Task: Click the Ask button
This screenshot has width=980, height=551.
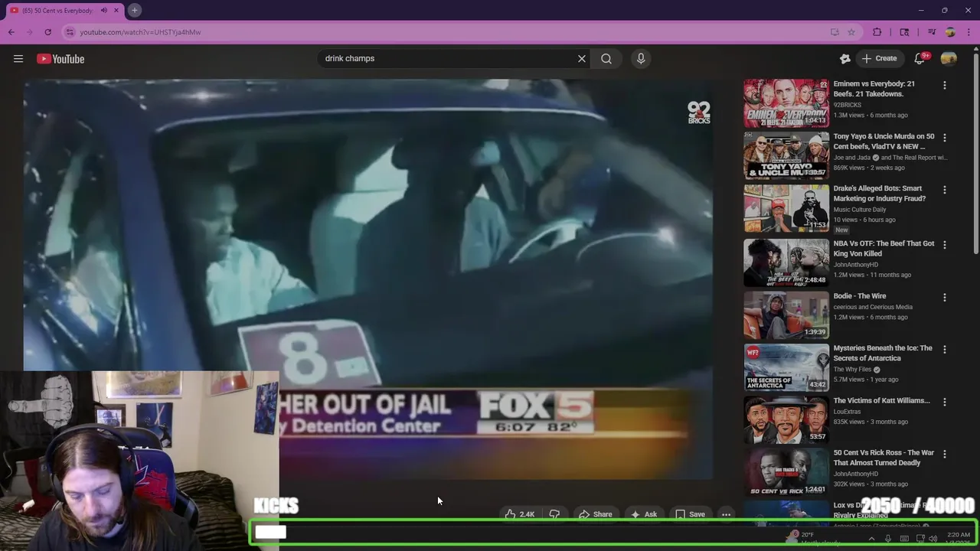Action: click(644, 514)
